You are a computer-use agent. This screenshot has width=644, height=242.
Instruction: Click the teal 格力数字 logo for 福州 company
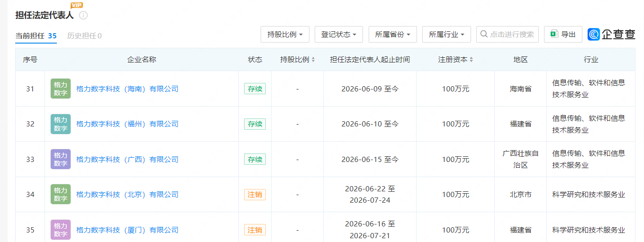click(61, 124)
